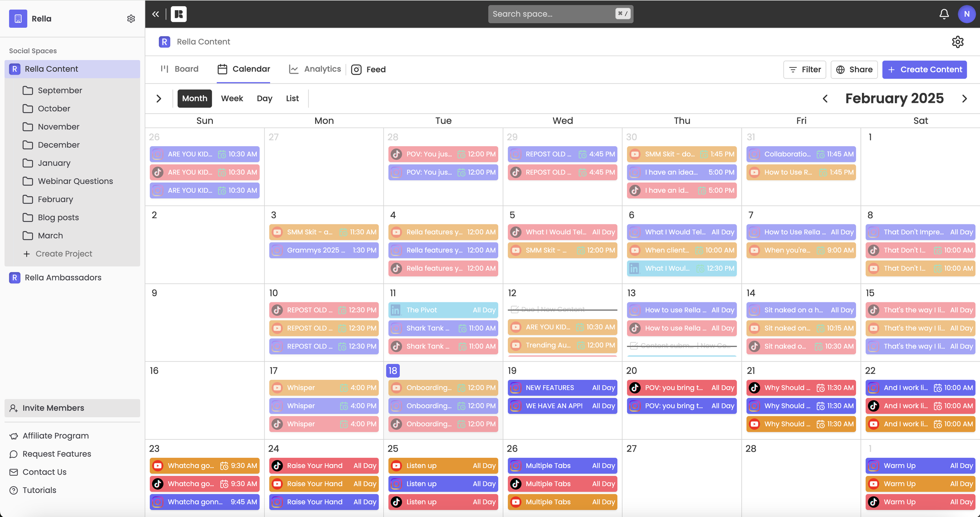Open the space settings gear above Create Content
Screen dimensions: 980x517
point(958,42)
